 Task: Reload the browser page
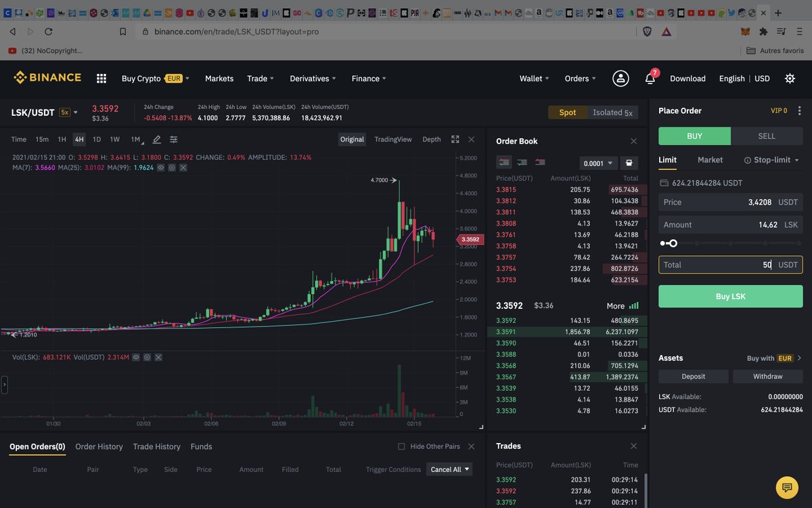click(x=48, y=32)
